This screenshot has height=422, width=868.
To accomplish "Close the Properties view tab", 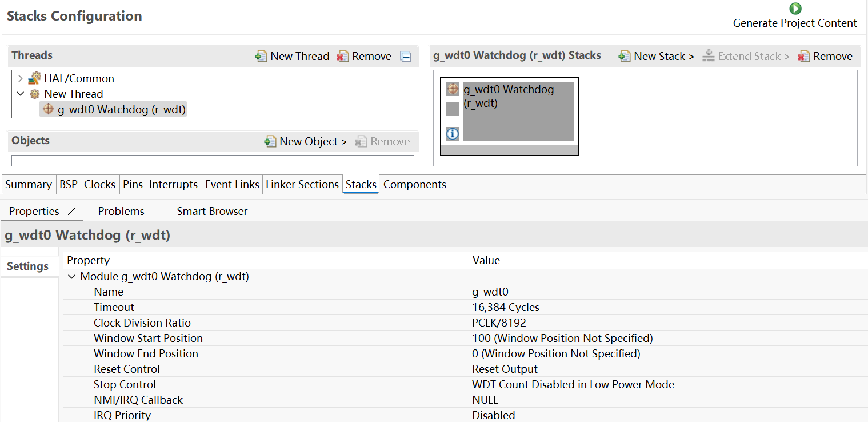I will pyautogui.click(x=71, y=211).
